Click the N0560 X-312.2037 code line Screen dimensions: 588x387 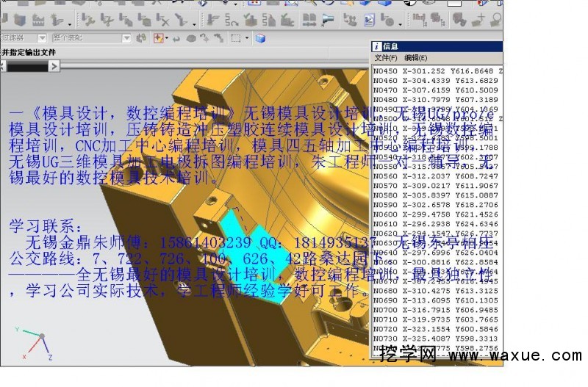point(435,176)
